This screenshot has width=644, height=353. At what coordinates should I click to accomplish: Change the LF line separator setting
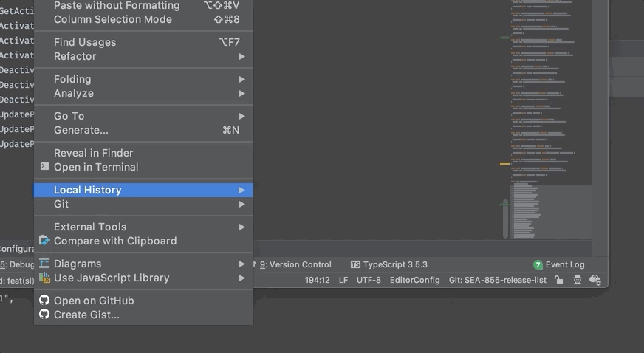(x=343, y=280)
